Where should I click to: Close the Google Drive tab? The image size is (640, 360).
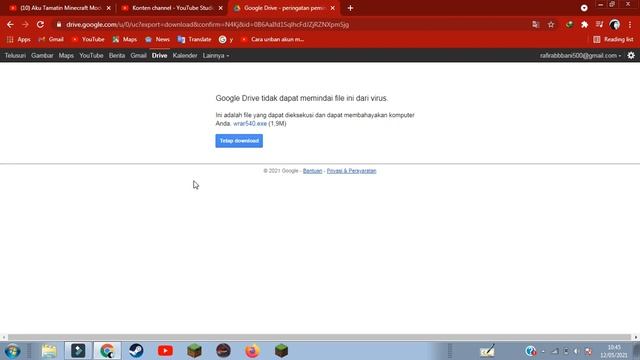click(x=333, y=8)
